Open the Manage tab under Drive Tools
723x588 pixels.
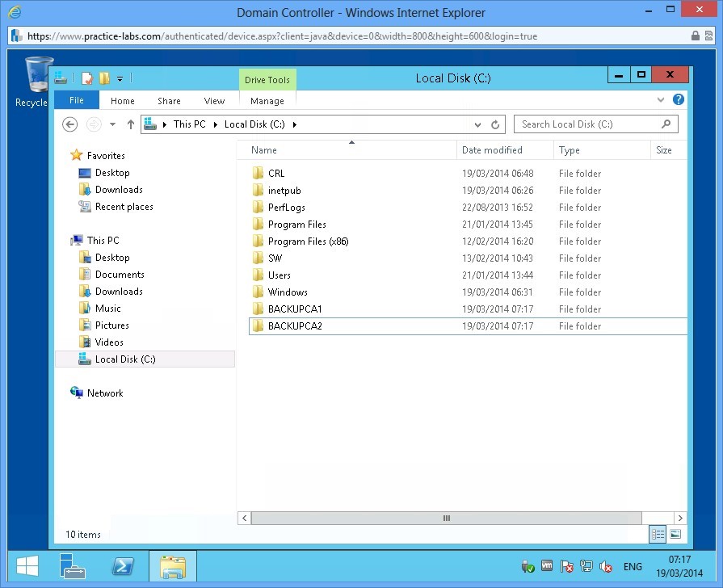point(267,101)
